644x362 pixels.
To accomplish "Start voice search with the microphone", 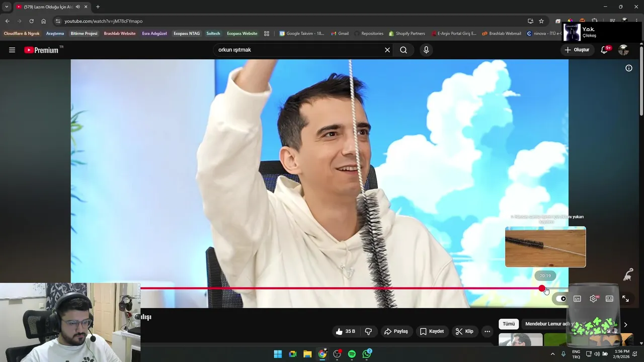I will point(426,50).
